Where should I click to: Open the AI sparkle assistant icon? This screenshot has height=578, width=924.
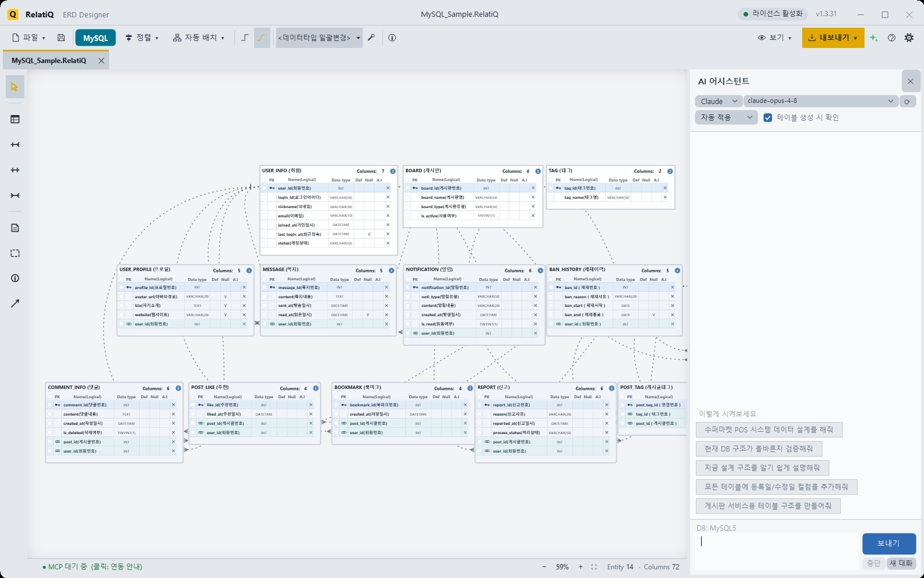point(874,38)
